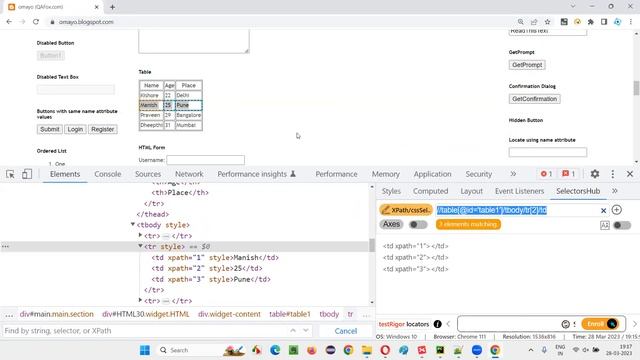Open the Network tab

point(189,174)
